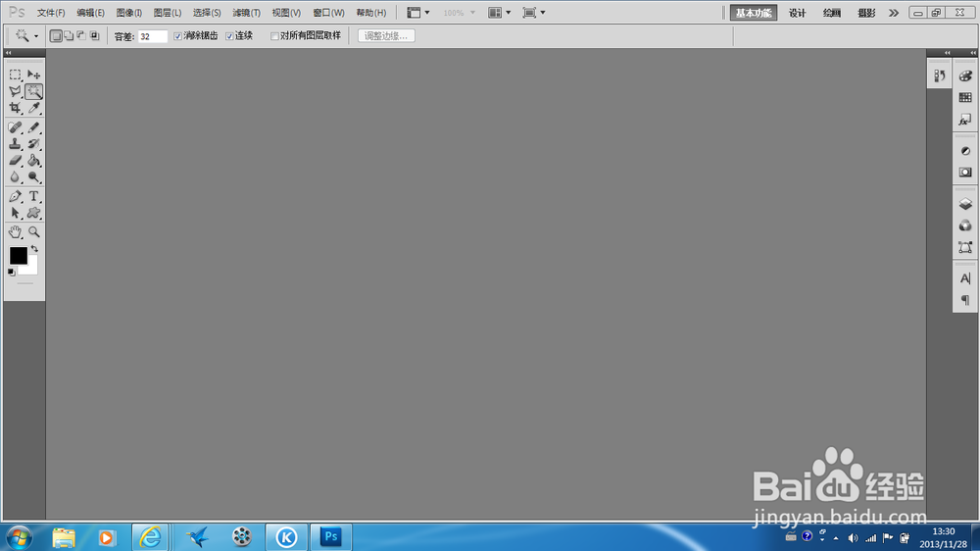Select the Eyedropper tool
Image resolution: width=980 pixels, height=551 pixels.
(x=33, y=108)
